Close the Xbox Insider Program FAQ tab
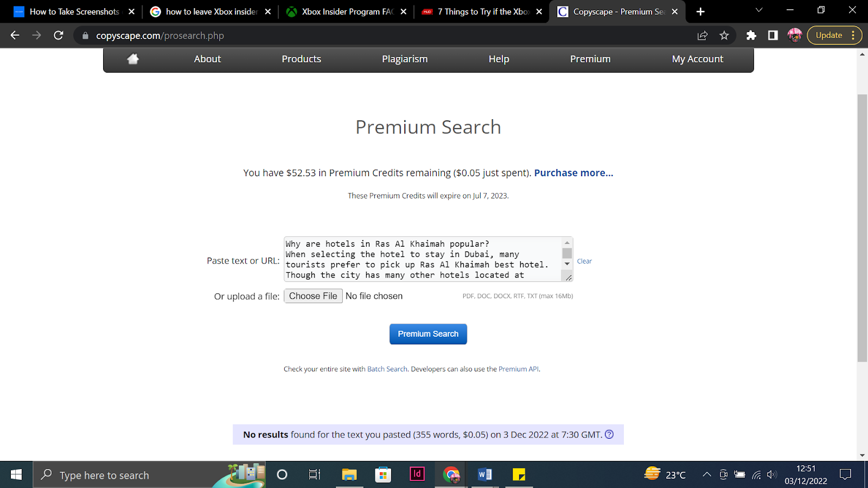Screen dimensions: 868x488 (404, 11)
